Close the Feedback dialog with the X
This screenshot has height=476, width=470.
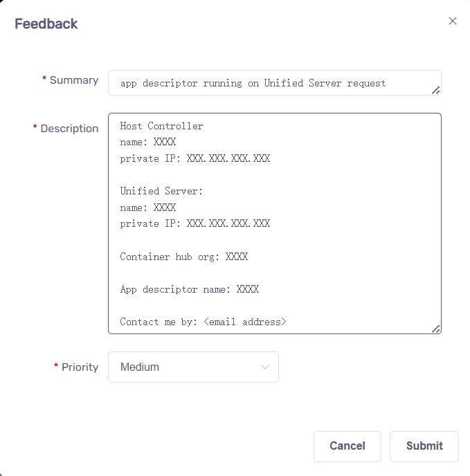click(x=453, y=21)
